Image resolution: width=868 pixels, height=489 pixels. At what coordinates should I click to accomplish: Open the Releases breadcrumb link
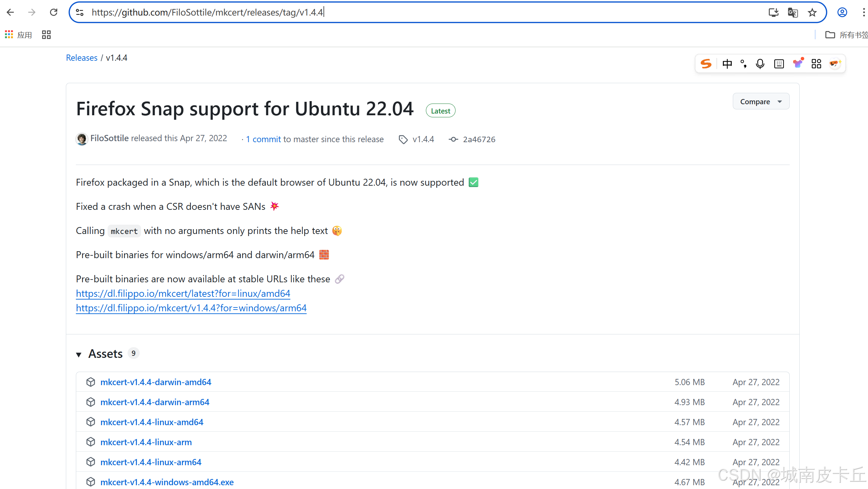click(82, 58)
